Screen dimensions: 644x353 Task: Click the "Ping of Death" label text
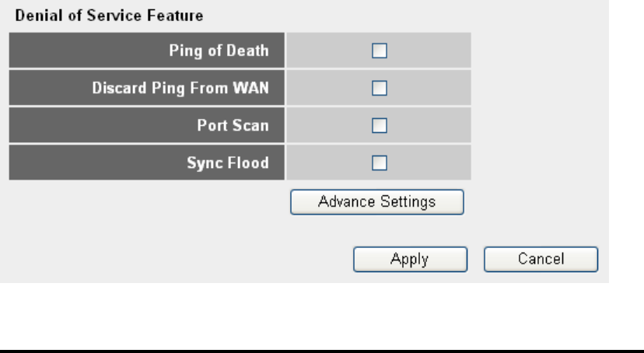click(219, 51)
